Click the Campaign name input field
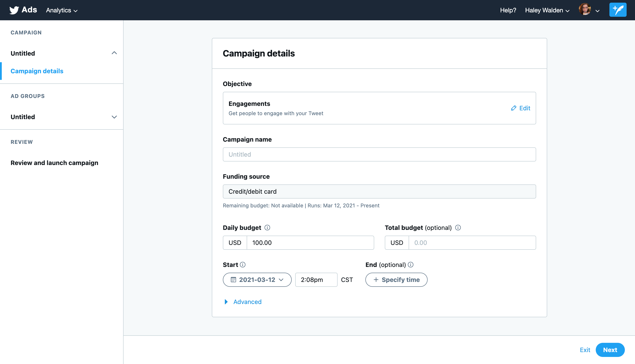The width and height of the screenshot is (635, 364). click(379, 154)
